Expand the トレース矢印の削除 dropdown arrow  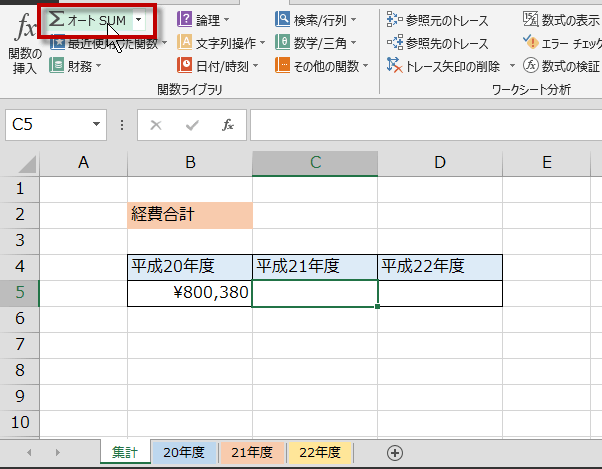[512, 66]
